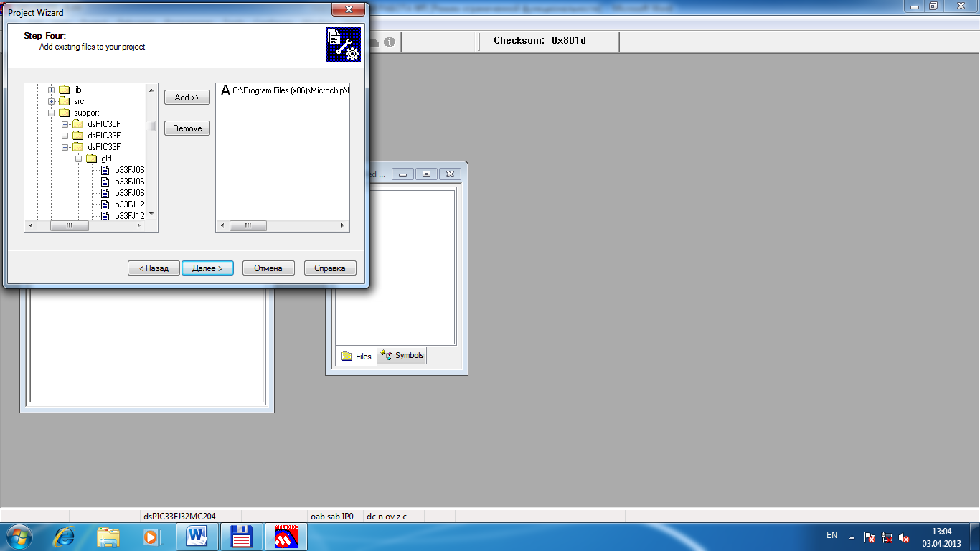
Task: Open Windows Explorer from the taskbar
Action: 108,537
